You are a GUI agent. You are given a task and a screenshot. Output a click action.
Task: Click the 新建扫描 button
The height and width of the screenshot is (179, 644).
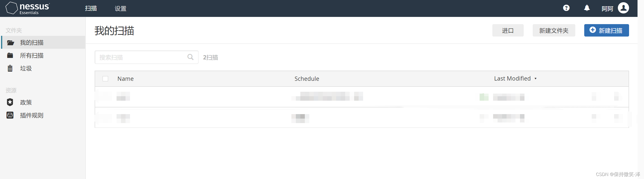coord(606,31)
